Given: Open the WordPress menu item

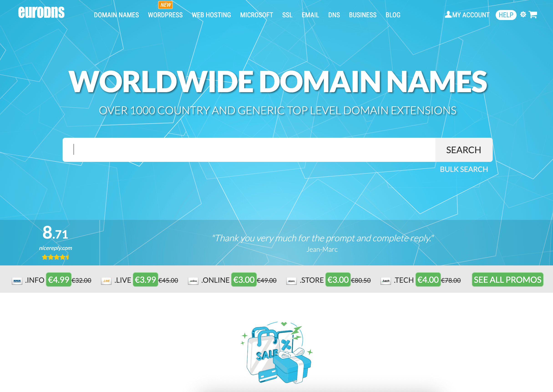Looking at the screenshot, I should (165, 15).
